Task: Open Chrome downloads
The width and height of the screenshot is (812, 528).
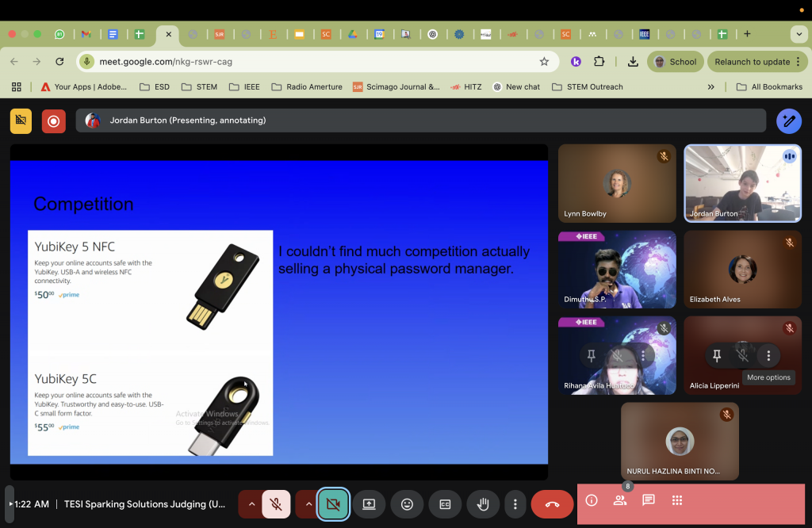Action: (x=633, y=62)
